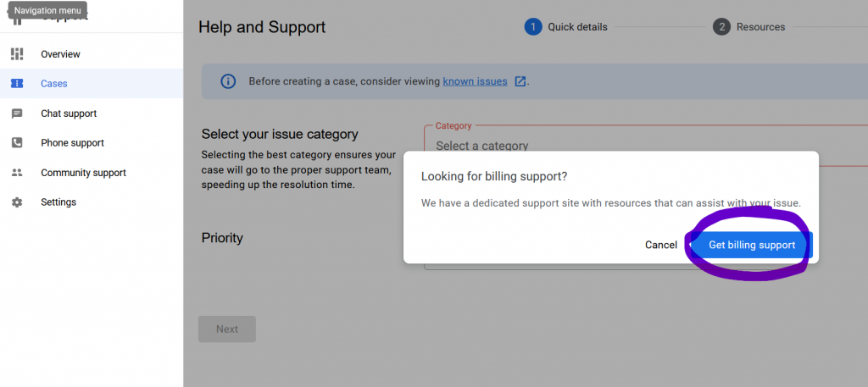Open the Overview menu item
Image resolution: width=868 pixels, height=387 pixels.
pyautogui.click(x=60, y=54)
